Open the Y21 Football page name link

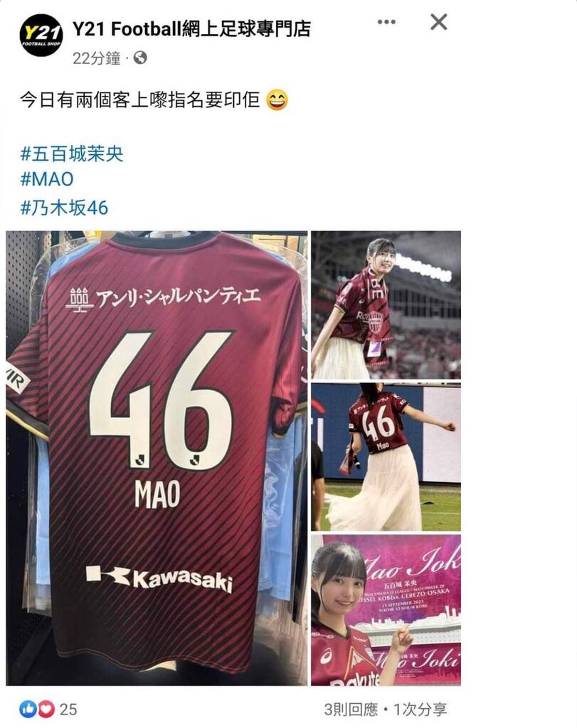(x=191, y=30)
